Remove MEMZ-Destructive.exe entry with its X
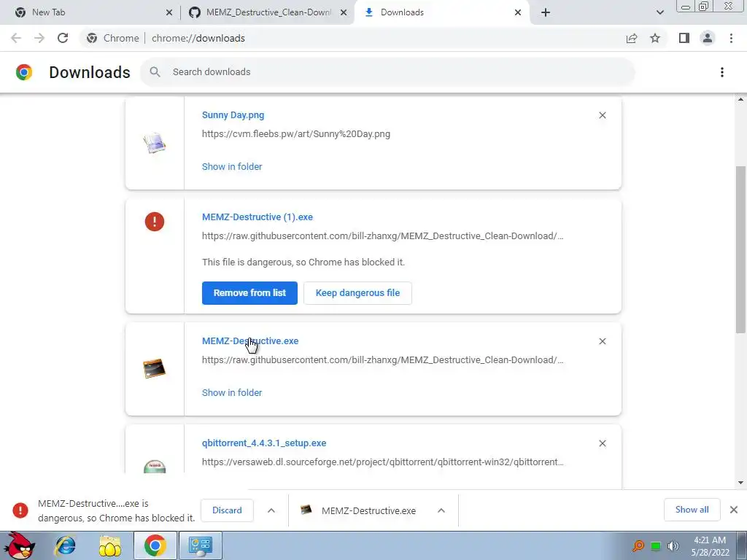 point(602,341)
